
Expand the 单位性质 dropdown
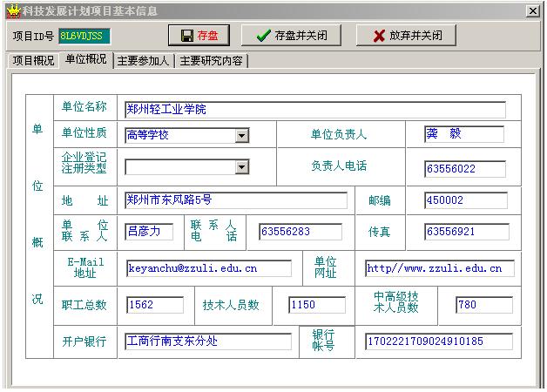[241, 136]
